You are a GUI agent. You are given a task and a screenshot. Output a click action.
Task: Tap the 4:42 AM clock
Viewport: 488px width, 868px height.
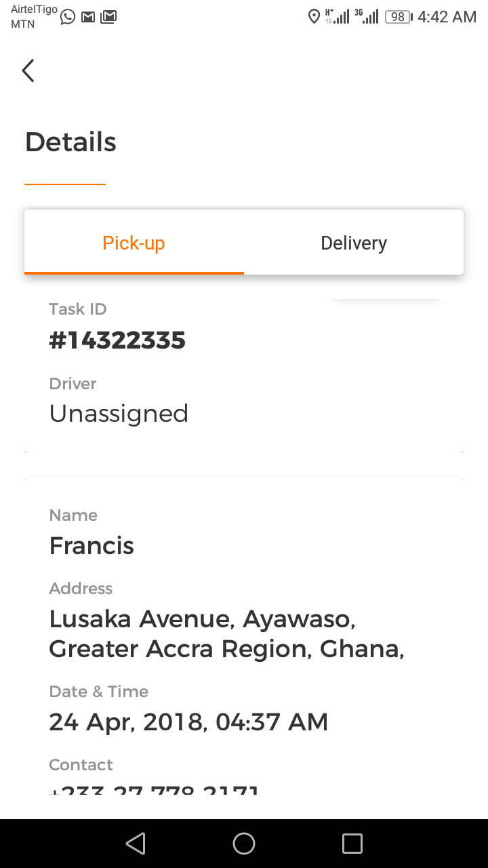(x=447, y=17)
